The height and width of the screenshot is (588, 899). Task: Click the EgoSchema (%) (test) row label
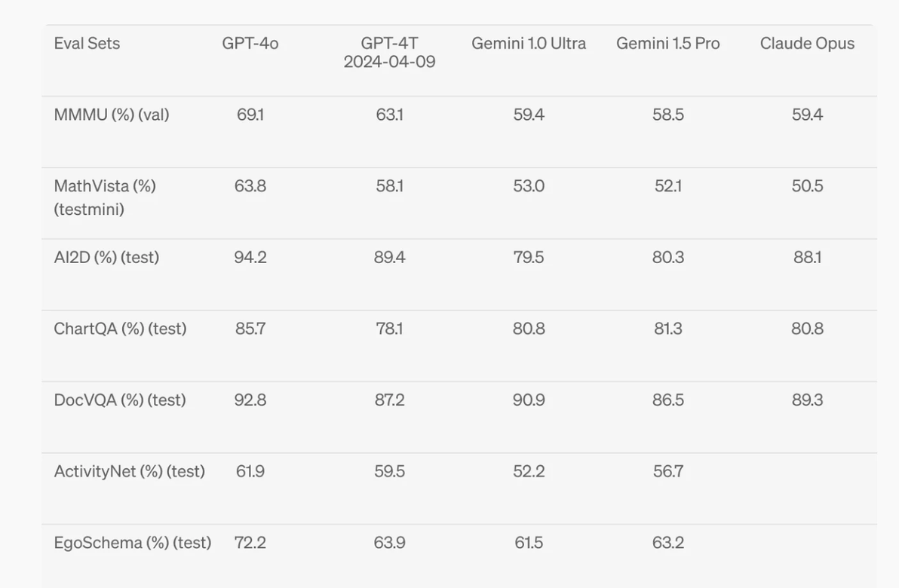click(132, 543)
